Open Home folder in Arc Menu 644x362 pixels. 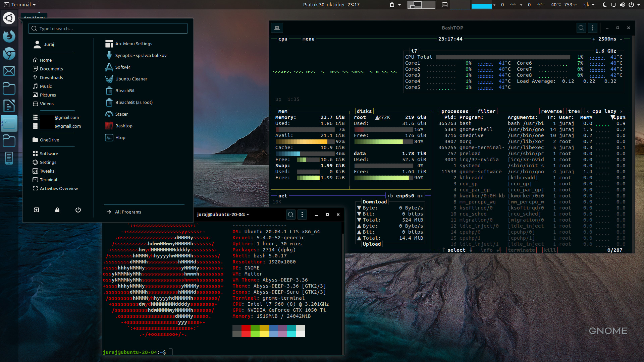(42, 60)
